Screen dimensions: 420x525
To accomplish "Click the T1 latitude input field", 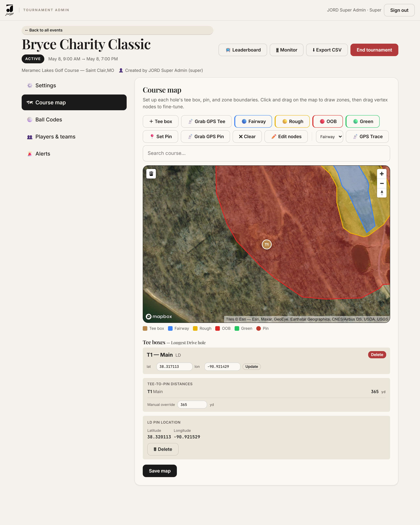I will (174, 367).
